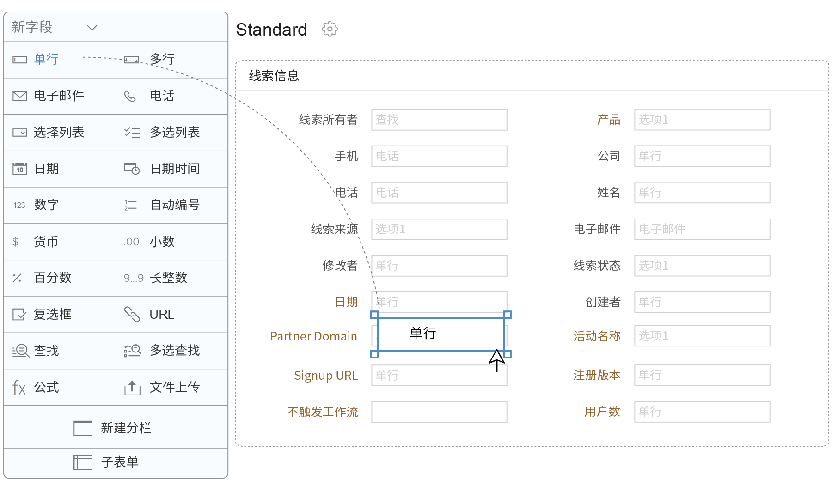
Task: Pick the 数字 123 number icon
Action: click(19, 205)
